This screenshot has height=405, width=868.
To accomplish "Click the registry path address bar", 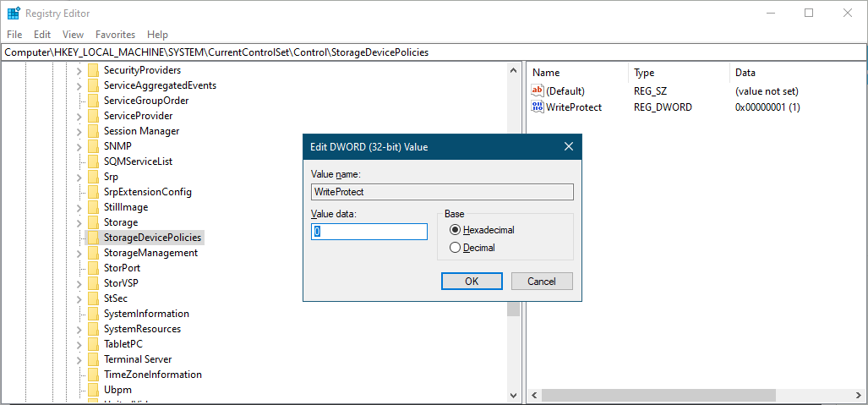I will [434, 52].
